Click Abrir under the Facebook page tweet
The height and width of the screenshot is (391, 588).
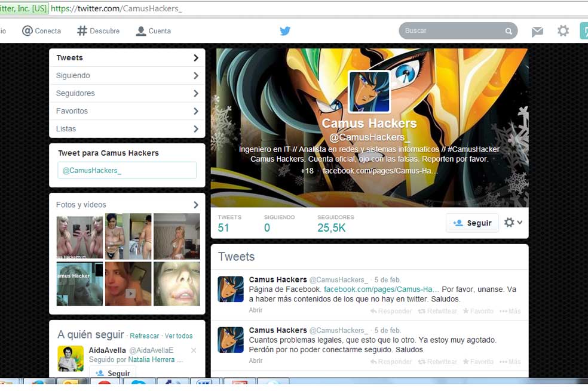[256, 310]
